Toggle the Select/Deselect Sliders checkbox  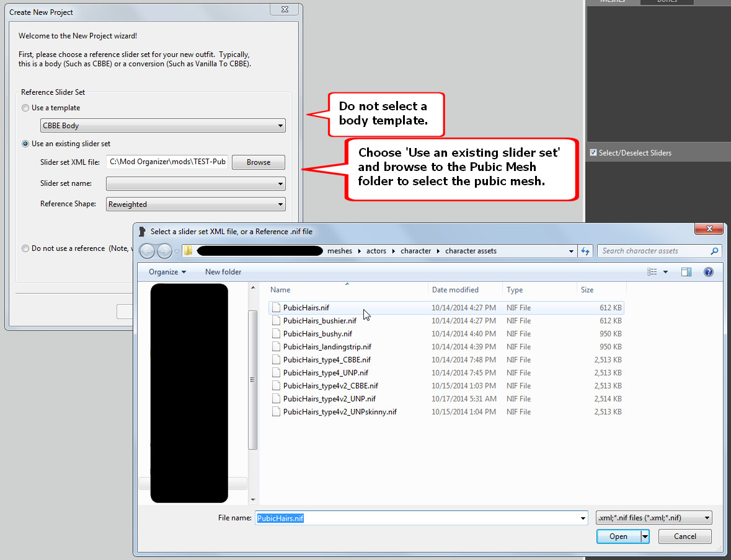(593, 153)
